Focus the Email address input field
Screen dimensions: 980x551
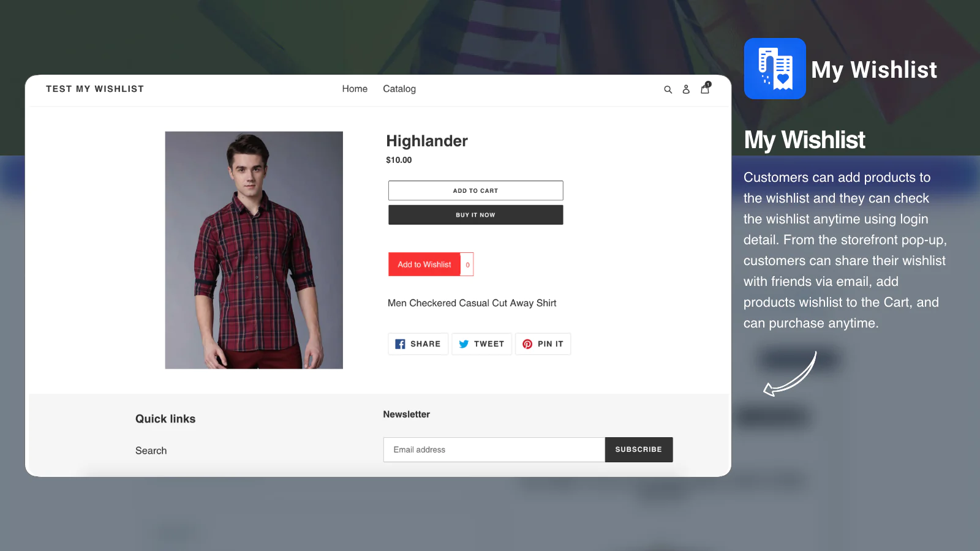tap(494, 449)
